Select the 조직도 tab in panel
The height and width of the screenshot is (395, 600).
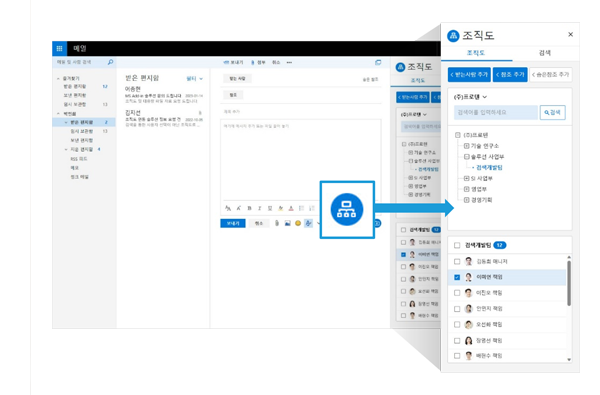pyautogui.click(x=476, y=53)
